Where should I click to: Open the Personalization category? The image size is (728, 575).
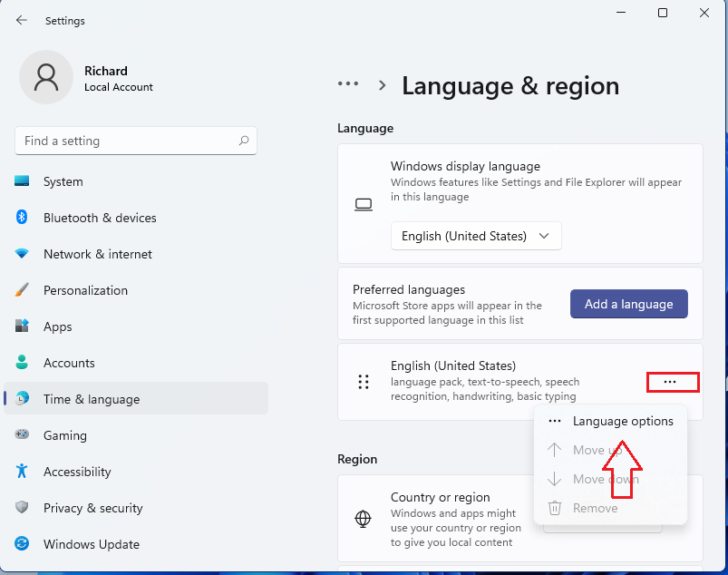coord(85,290)
